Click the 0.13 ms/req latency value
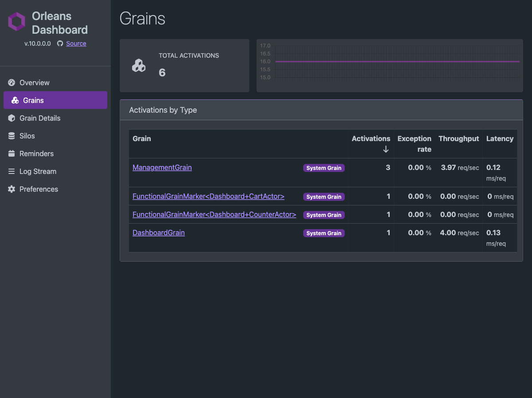Screen dimensions: 532x398 [496, 238]
